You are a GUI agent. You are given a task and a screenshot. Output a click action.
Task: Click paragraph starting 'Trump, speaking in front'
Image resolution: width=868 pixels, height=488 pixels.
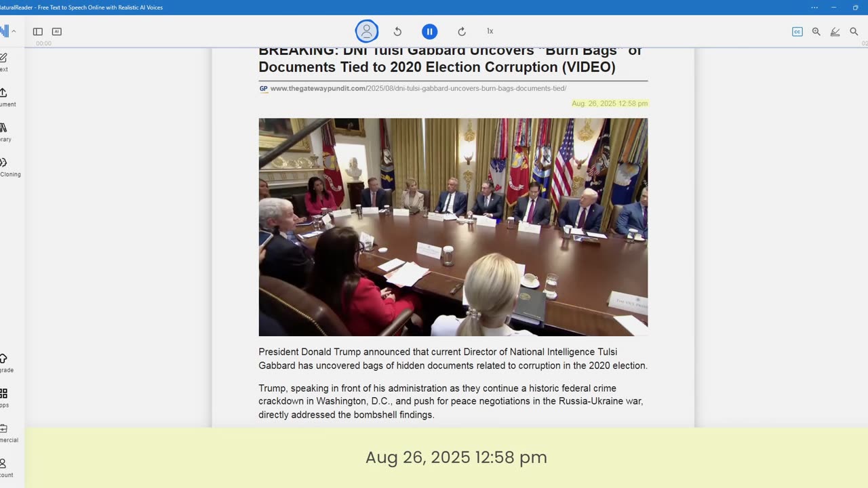pyautogui.click(x=451, y=401)
